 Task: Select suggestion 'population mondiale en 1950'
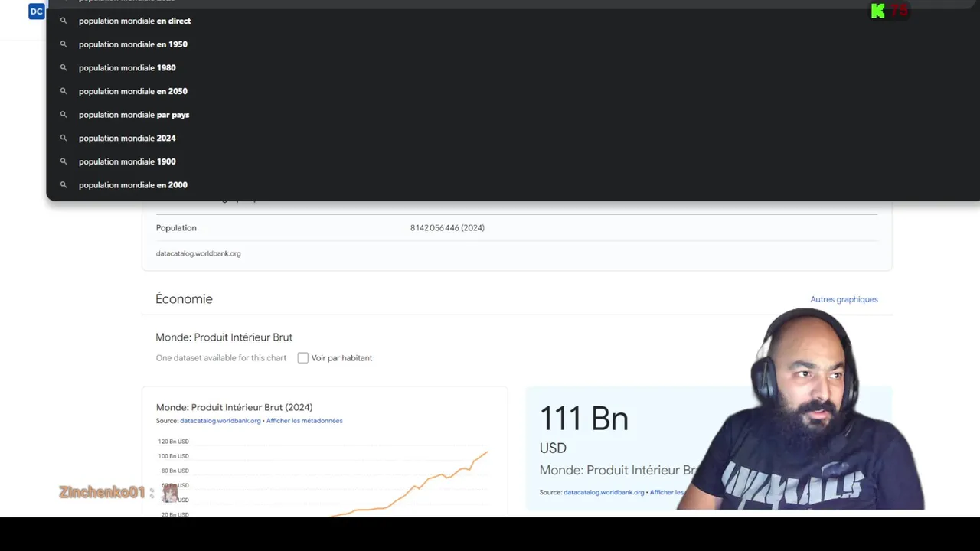coord(513,44)
